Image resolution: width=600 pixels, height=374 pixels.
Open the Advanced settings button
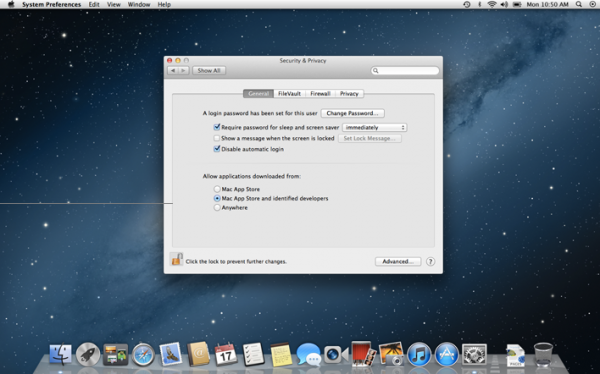pos(398,261)
